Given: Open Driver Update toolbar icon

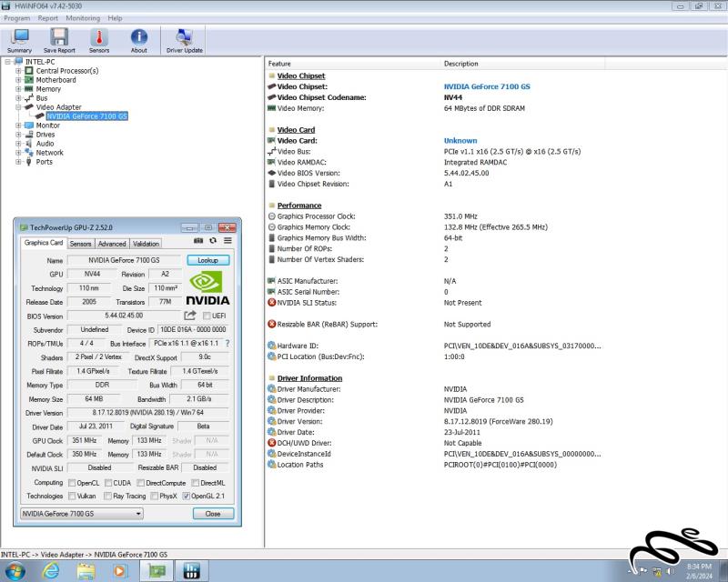Looking at the screenshot, I should point(185,41).
